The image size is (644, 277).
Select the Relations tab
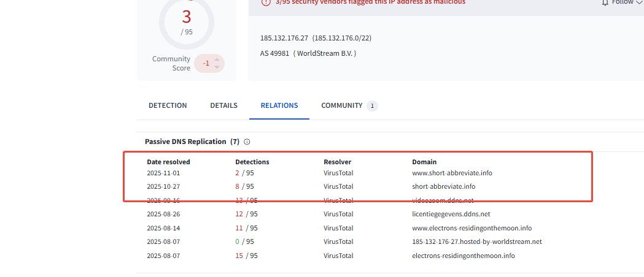click(279, 105)
